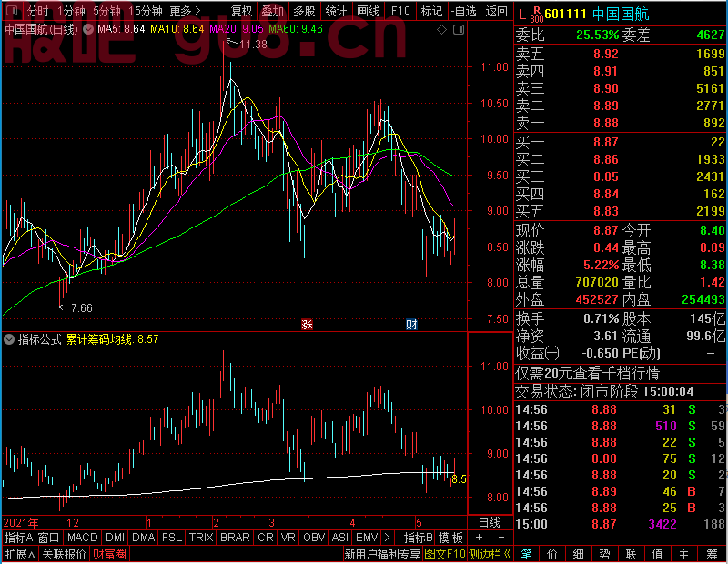
Task: Click the 2021年 label on the time axis
Action: (x=21, y=523)
